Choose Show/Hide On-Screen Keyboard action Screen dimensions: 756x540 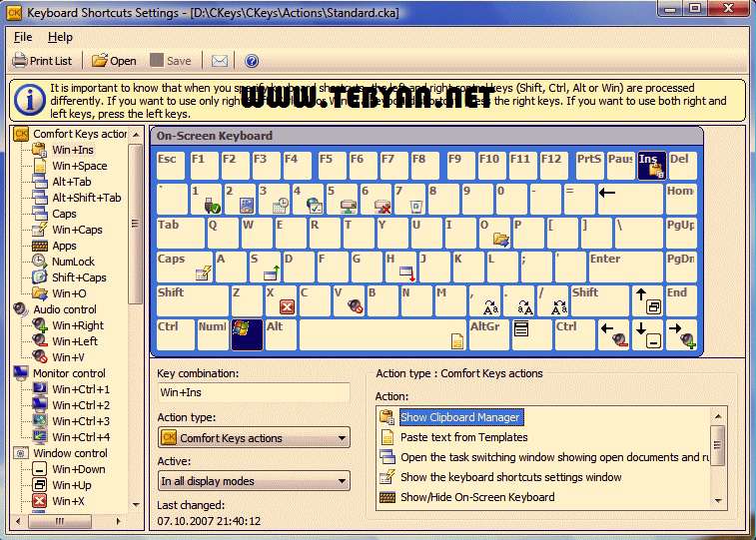477,497
